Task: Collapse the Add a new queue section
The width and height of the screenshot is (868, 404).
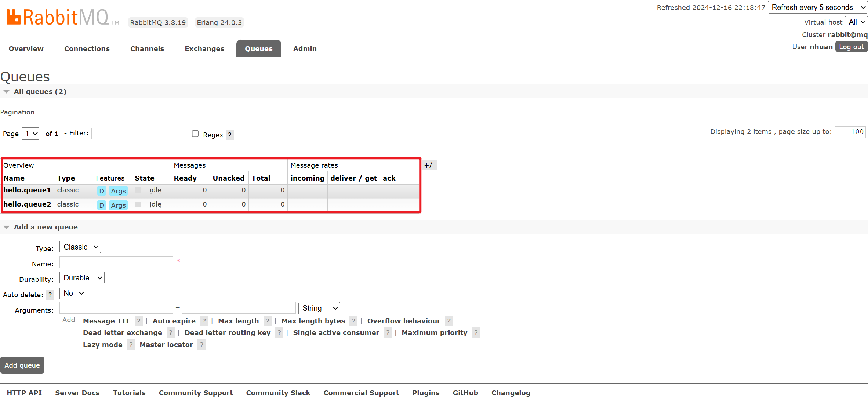Action: (46, 227)
